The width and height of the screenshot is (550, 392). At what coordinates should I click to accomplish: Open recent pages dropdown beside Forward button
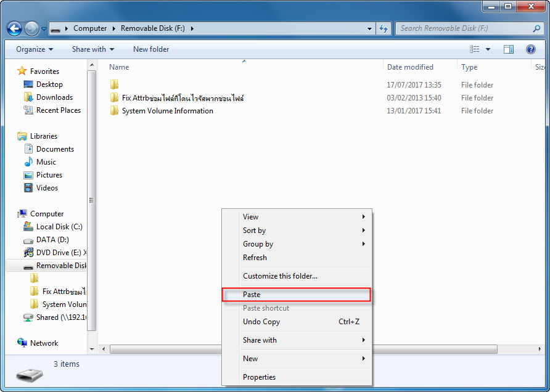[x=44, y=29]
